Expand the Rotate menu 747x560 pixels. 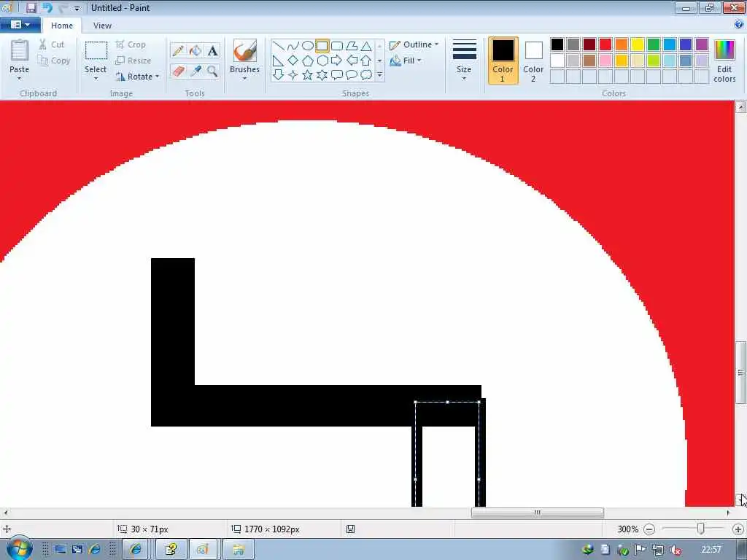tap(138, 76)
